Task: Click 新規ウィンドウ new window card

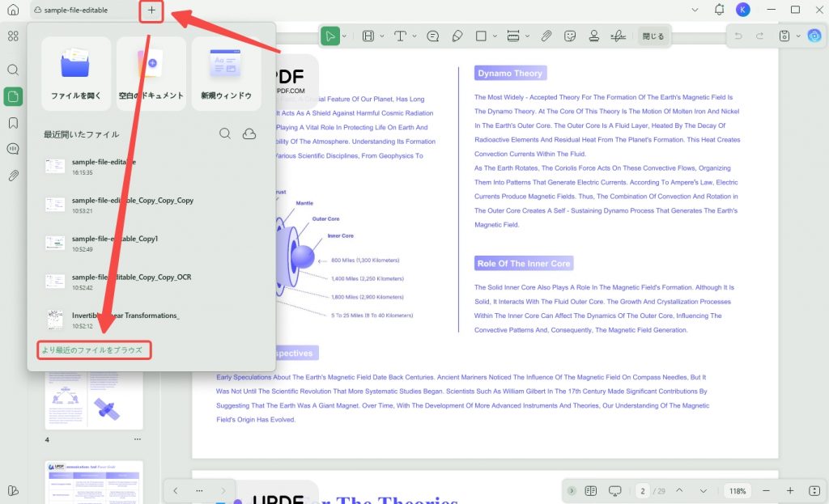Action: point(227,74)
